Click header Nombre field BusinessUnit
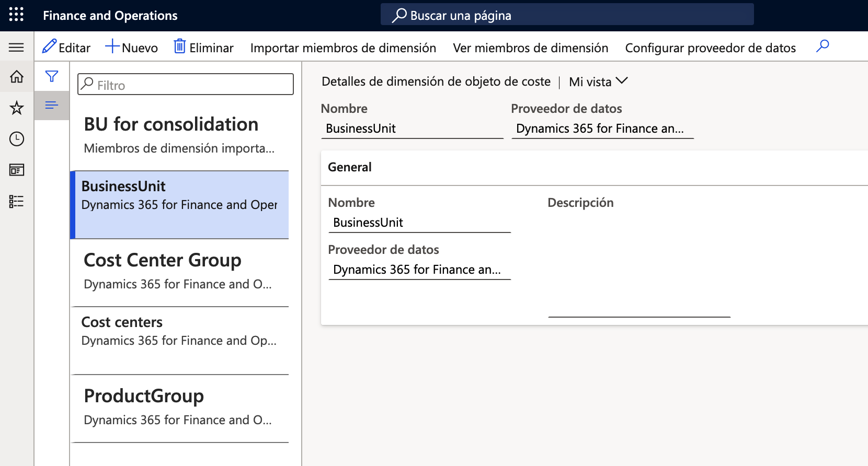868x466 pixels. (412, 129)
